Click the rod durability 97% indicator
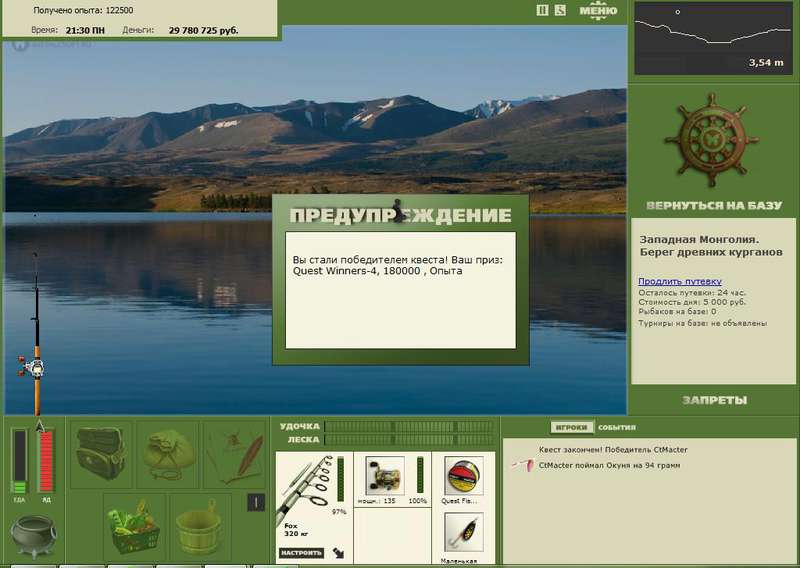Image resolution: width=800 pixels, height=568 pixels. [x=339, y=511]
